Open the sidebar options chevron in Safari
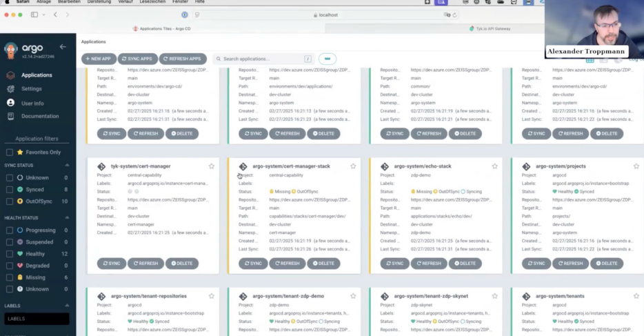Screen dimensions: 644x336 [43, 14]
